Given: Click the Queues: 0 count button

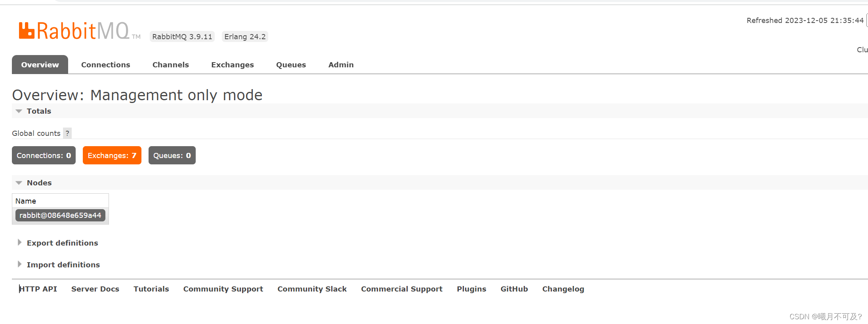Looking at the screenshot, I should pyautogui.click(x=172, y=155).
